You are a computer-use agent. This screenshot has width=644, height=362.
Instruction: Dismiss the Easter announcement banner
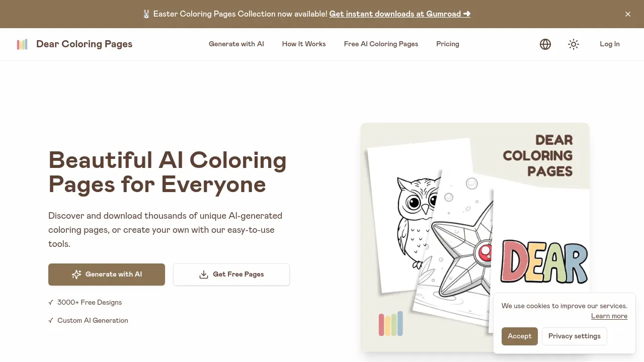628,14
